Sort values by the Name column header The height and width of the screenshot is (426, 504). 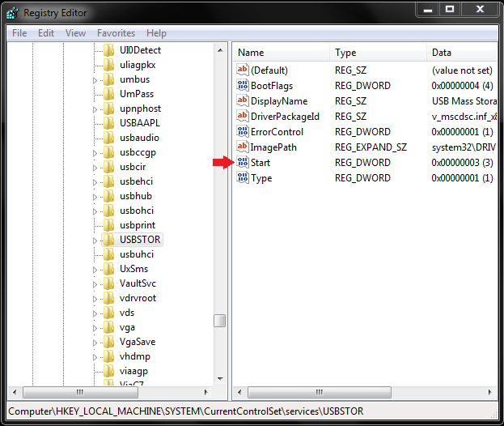pyautogui.click(x=282, y=53)
